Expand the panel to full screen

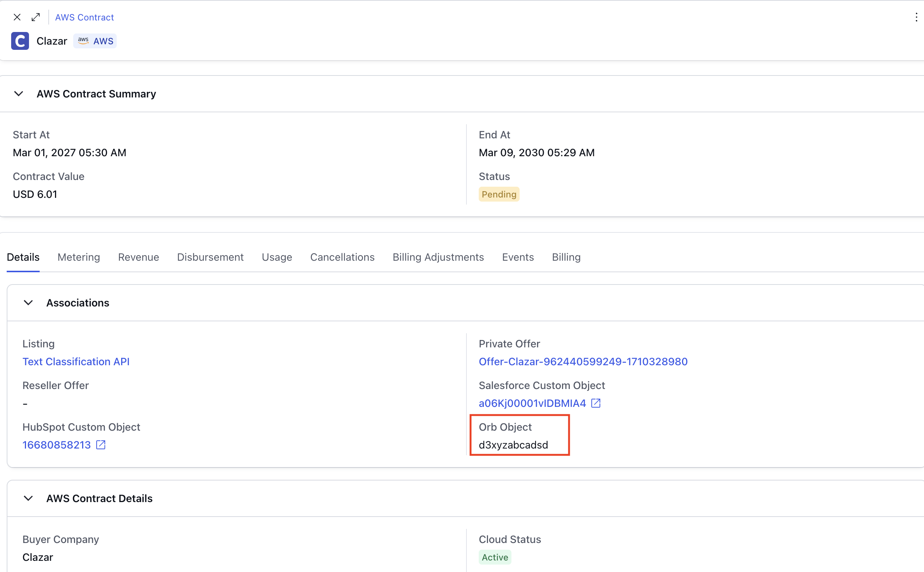(x=36, y=17)
